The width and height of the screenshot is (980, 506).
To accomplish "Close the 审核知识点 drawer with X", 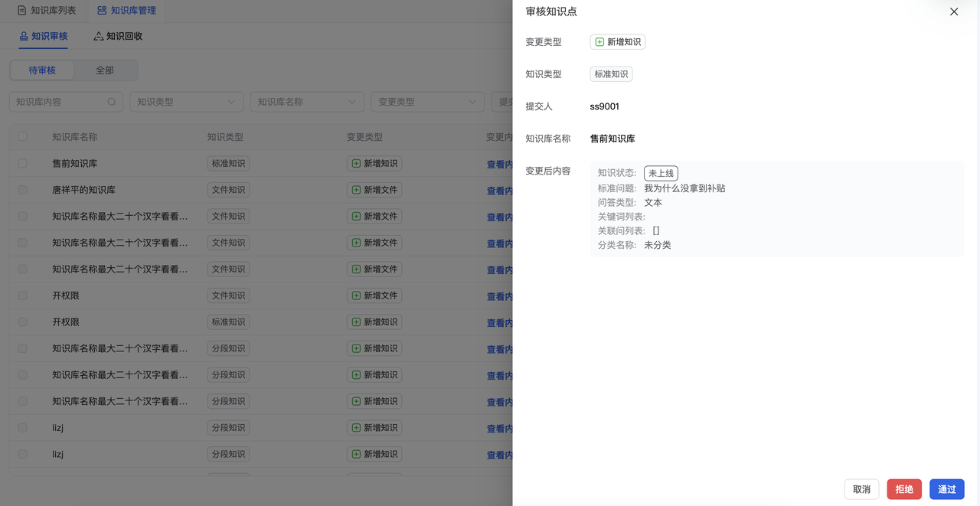I will [x=954, y=11].
